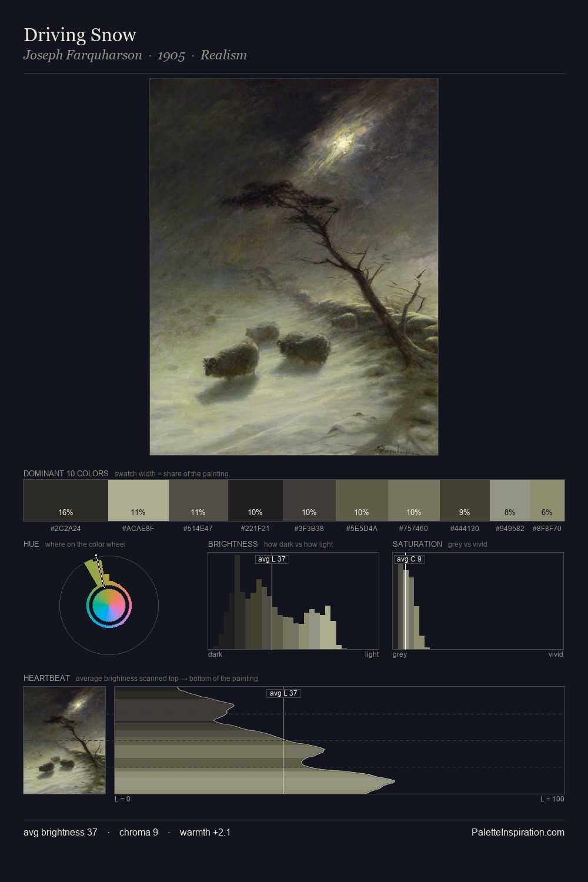
Task: Select the light grey #949582 swatch
Action: [510, 500]
